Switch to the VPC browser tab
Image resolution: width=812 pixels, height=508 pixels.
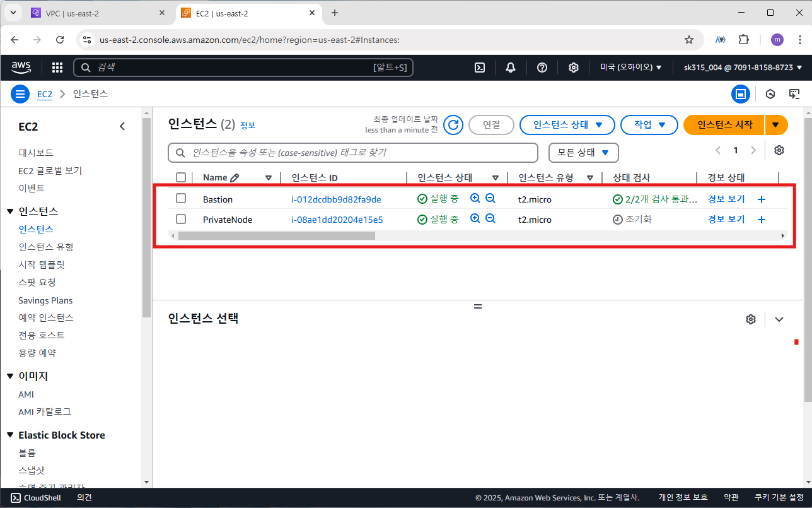tap(98, 13)
